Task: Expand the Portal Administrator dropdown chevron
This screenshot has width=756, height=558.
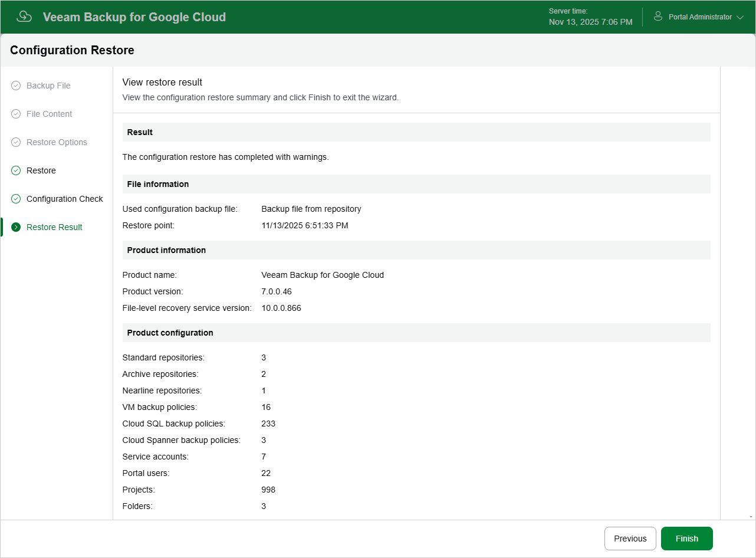Action: pyautogui.click(x=740, y=18)
